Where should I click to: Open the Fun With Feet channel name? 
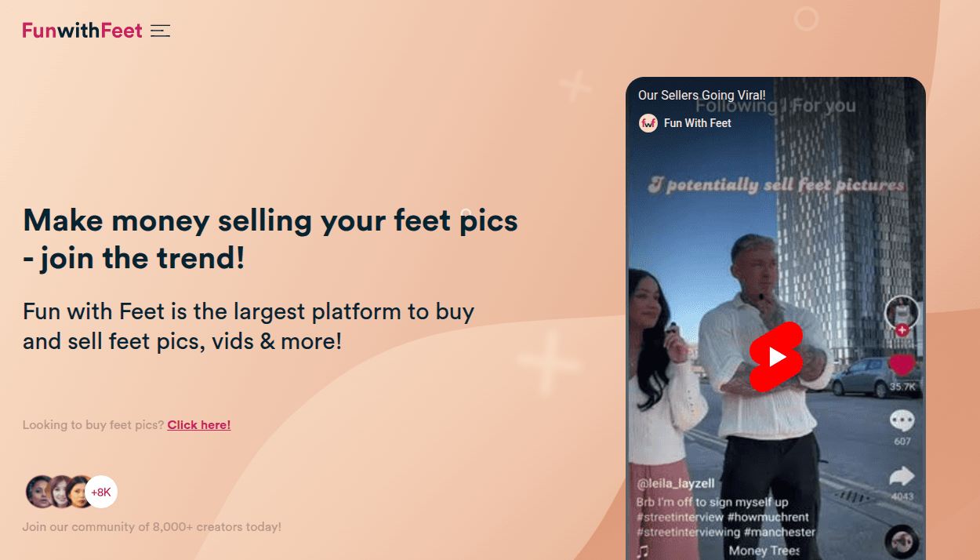pyautogui.click(x=698, y=123)
